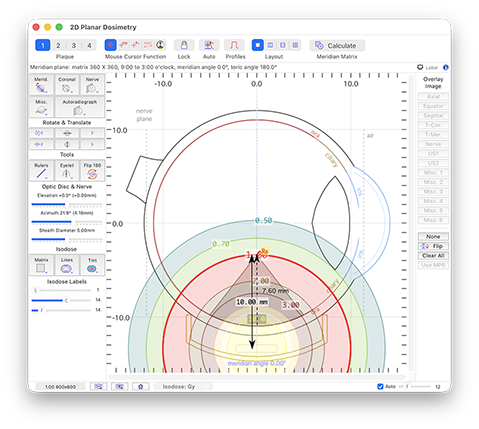
Task: Click the second zoom icon in status bar
Action: pos(120,387)
